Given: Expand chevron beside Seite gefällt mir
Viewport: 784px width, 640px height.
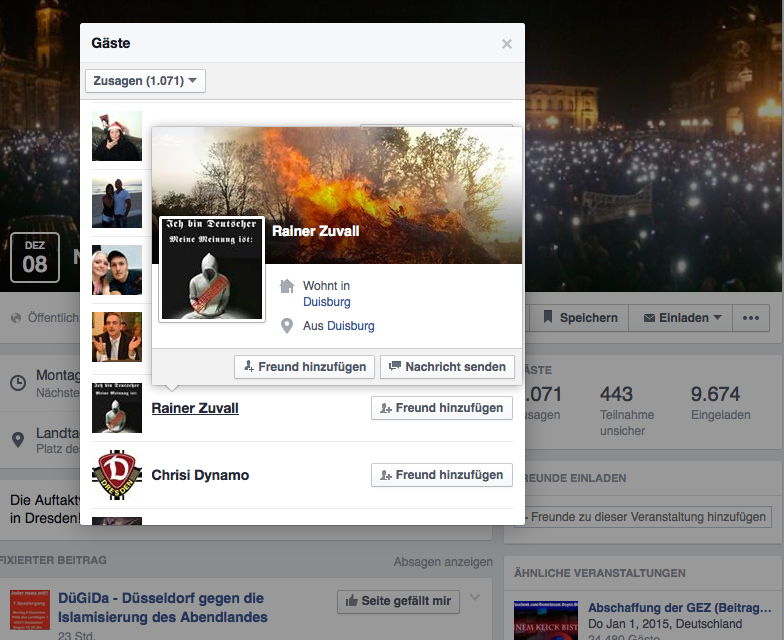Looking at the screenshot, I should pos(475,599).
